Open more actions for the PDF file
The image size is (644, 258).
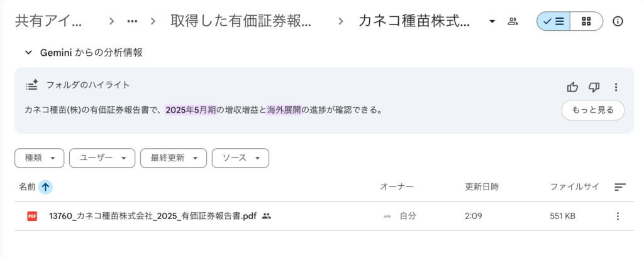pos(617,216)
